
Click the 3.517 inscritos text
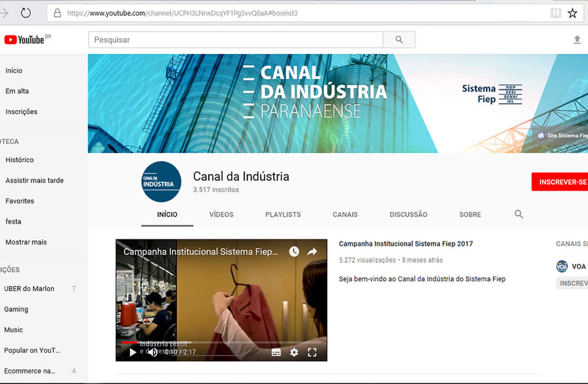(216, 190)
